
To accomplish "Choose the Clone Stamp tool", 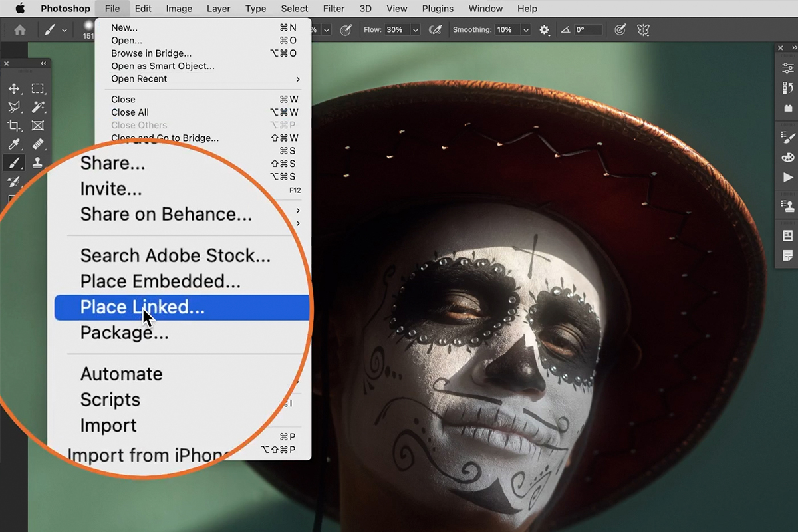I will (x=38, y=163).
